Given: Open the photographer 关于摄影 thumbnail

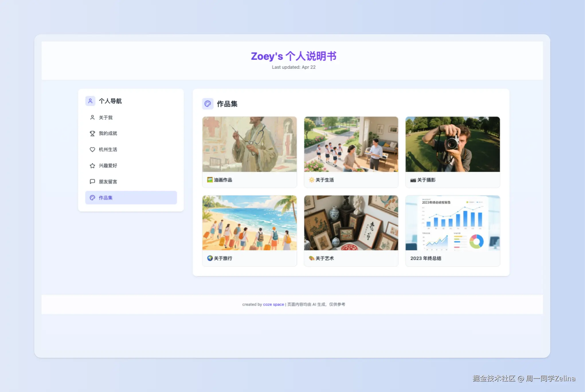Looking at the screenshot, I should [x=453, y=144].
